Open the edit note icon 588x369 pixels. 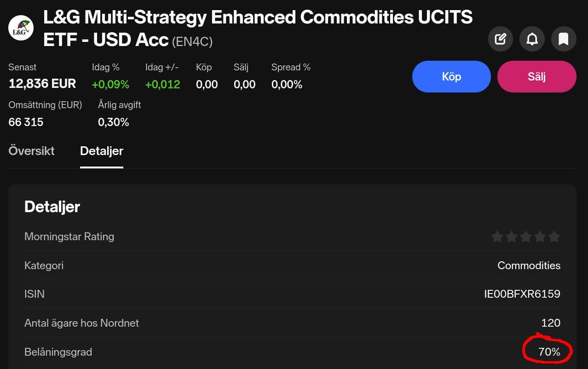pyautogui.click(x=501, y=39)
